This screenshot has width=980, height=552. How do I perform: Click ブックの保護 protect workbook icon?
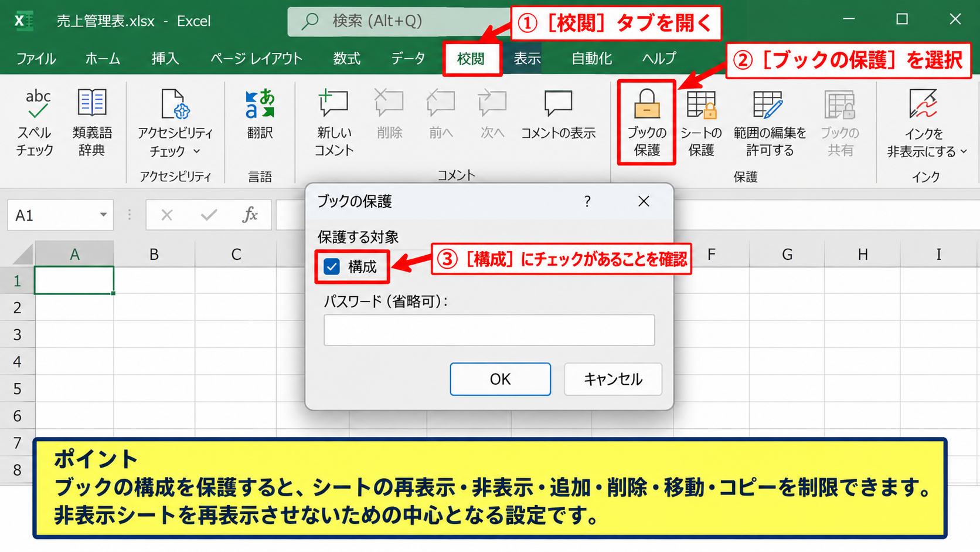point(647,104)
